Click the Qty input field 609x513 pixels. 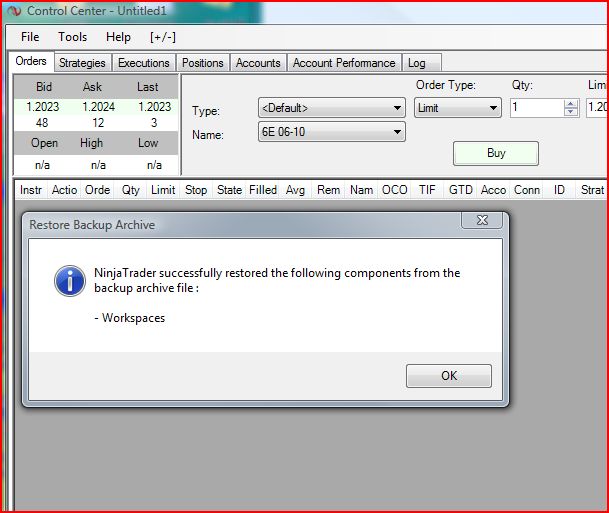click(x=537, y=108)
